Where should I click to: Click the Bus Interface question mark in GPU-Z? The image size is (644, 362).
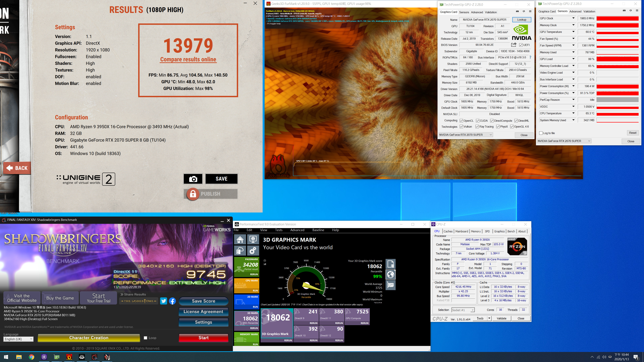530,57
